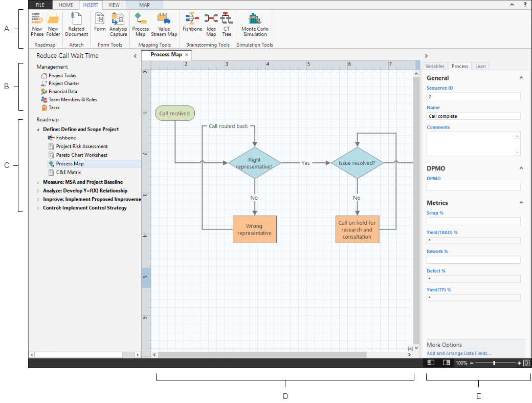Collapse the Define and Scope Project phase
The height and width of the screenshot is (403, 532).
37,130
